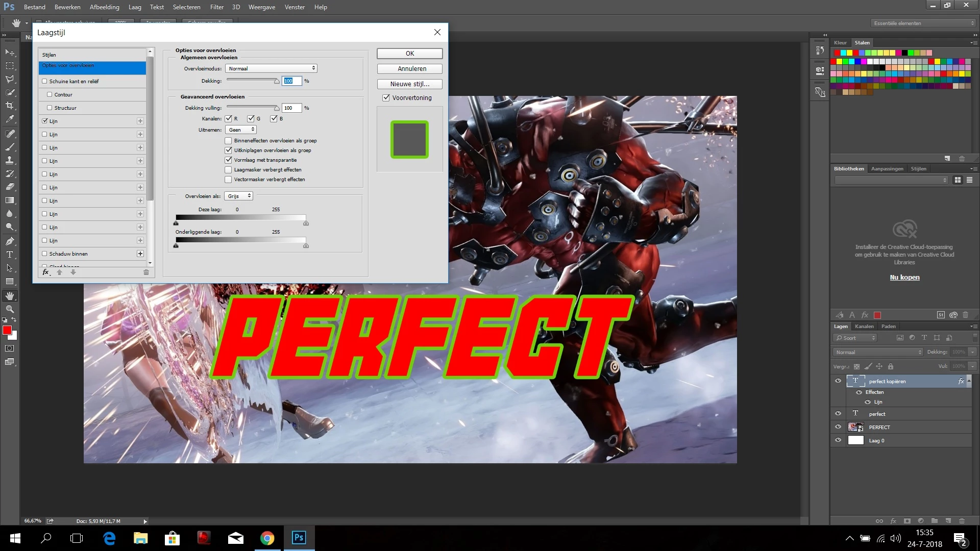Toggle the Voorvertoning checkbox

[x=386, y=98]
